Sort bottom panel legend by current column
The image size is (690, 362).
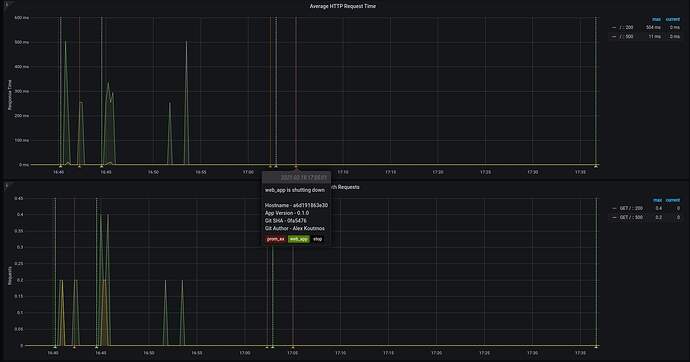(673, 200)
